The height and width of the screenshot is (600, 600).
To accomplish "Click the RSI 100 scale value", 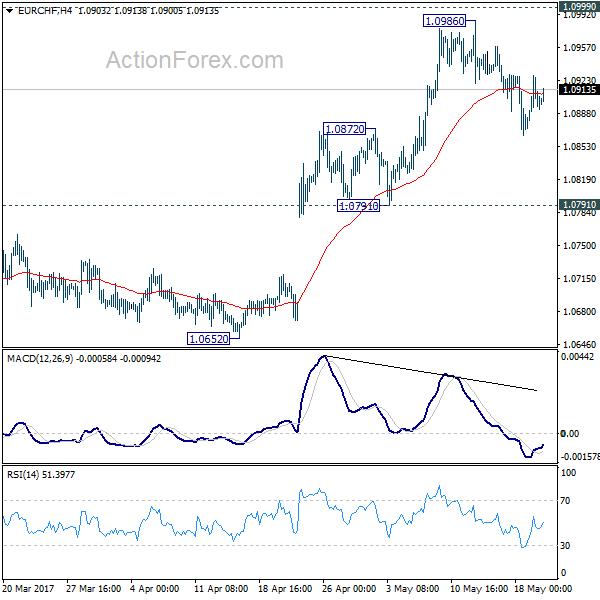I will click(568, 473).
